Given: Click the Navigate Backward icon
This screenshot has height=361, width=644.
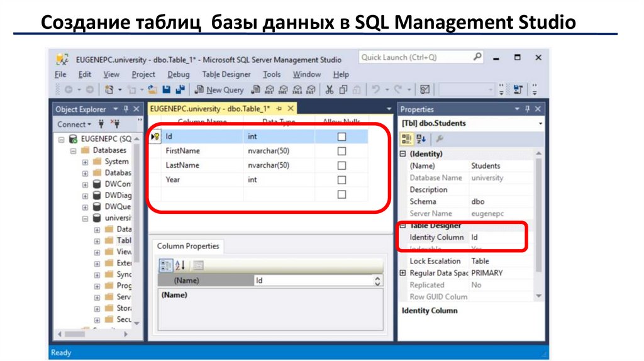Looking at the screenshot, I should (69, 89).
